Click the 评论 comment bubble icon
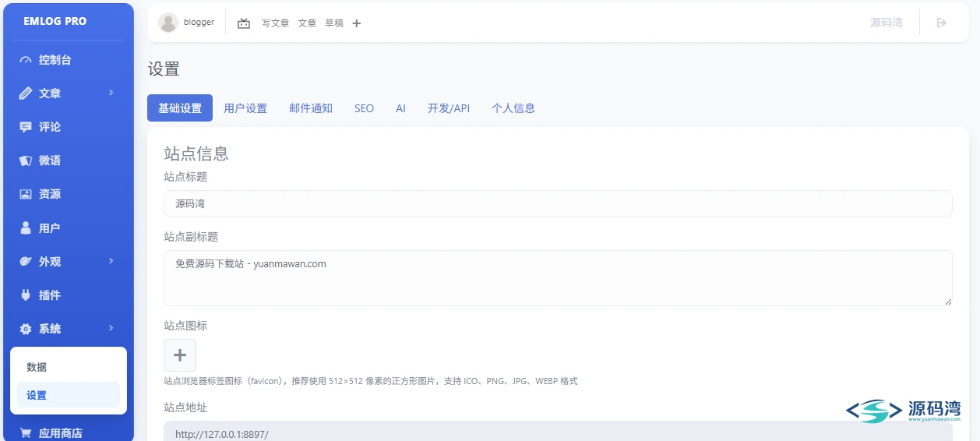980x441 pixels. pyautogui.click(x=26, y=127)
